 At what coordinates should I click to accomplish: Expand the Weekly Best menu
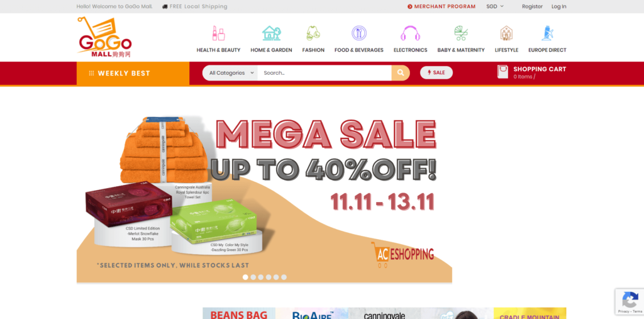click(133, 74)
